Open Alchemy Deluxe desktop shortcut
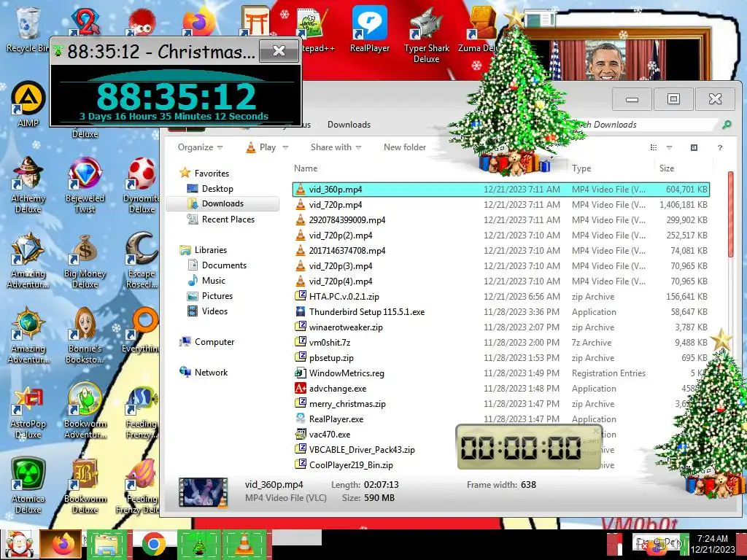The height and width of the screenshot is (560, 747). tap(28, 184)
